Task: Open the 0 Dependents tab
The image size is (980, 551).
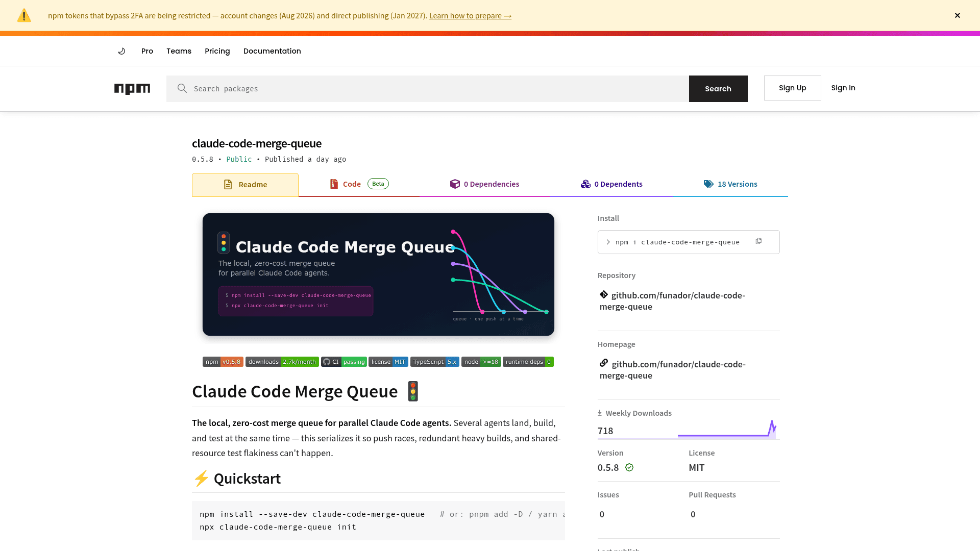Action: pyautogui.click(x=611, y=184)
